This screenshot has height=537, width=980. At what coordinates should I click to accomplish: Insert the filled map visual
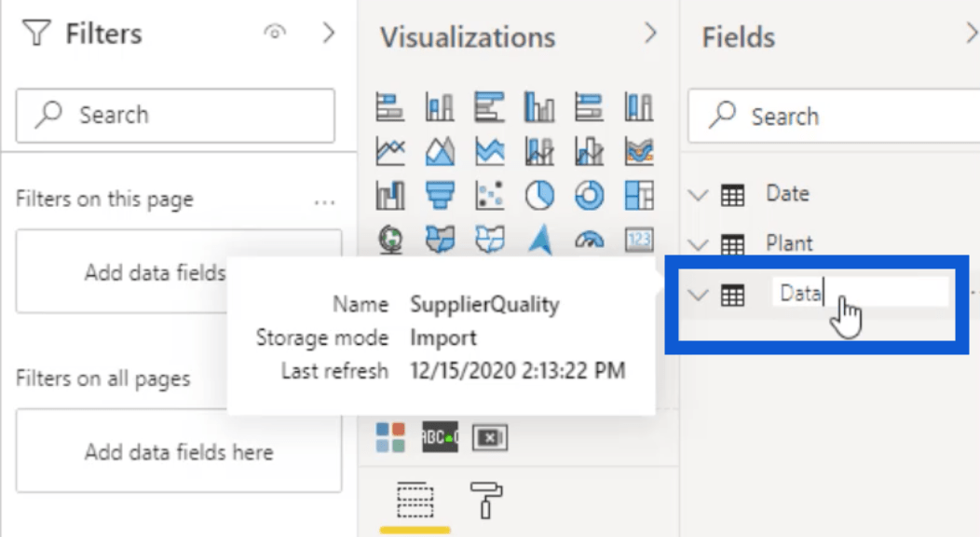coord(440,240)
